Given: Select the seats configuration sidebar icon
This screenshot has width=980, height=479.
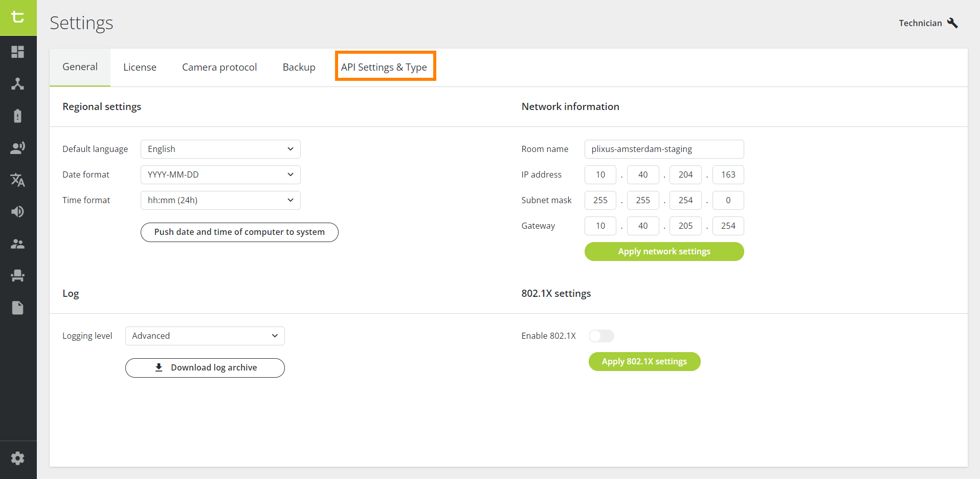Looking at the screenshot, I should point(18,276).
